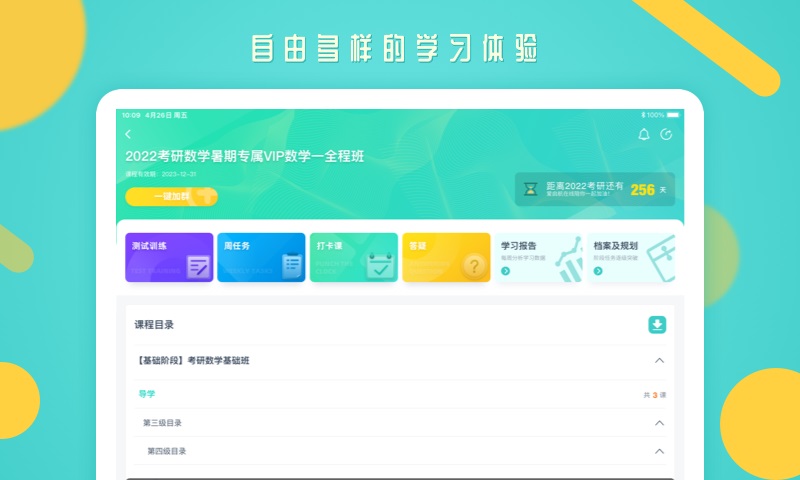800x480 pixels.
Task: Click the 导学 chapter link
Action: pyautogui.click(x=147, y=394)
